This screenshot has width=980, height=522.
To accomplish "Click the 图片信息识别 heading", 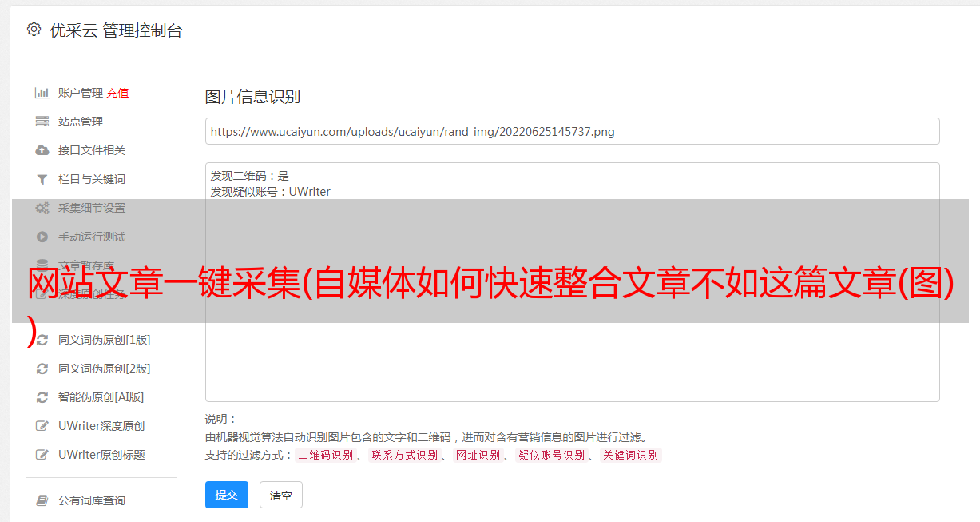I will 252,97.
